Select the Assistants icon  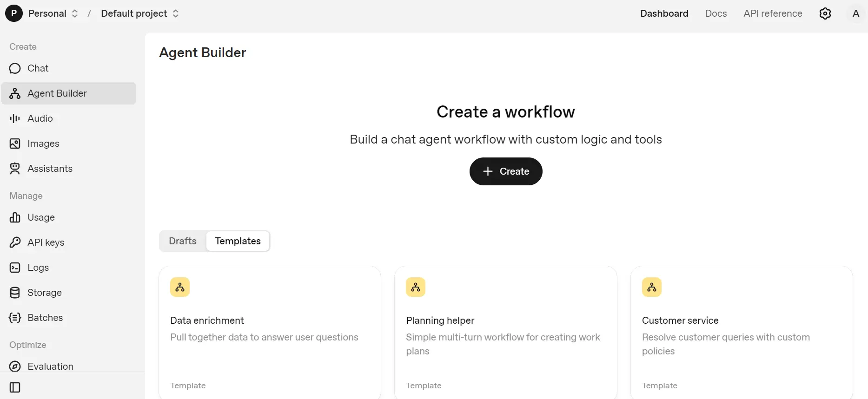14,168
